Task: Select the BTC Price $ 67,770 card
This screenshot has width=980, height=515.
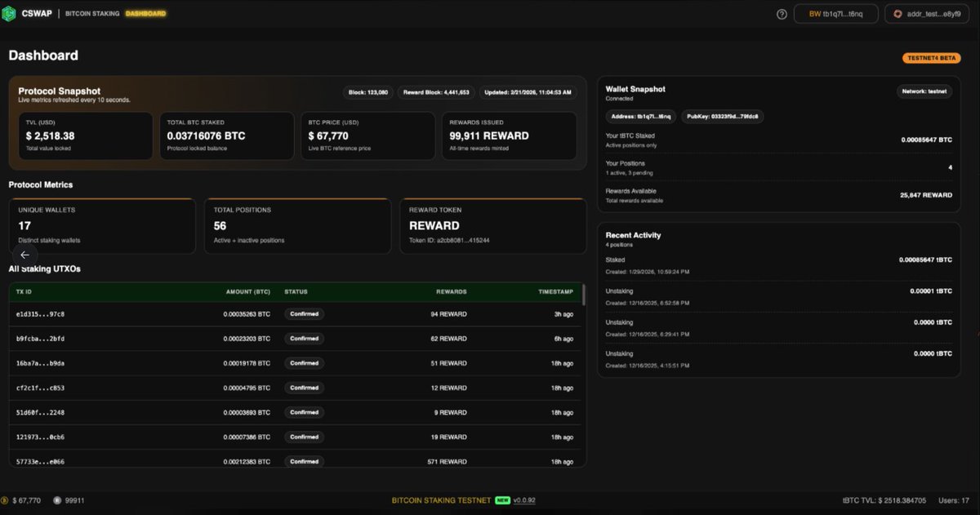Action: (368, 136)
